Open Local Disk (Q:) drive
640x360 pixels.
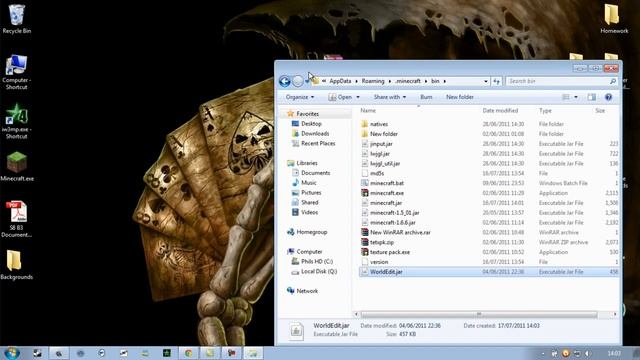coord(319,271)
